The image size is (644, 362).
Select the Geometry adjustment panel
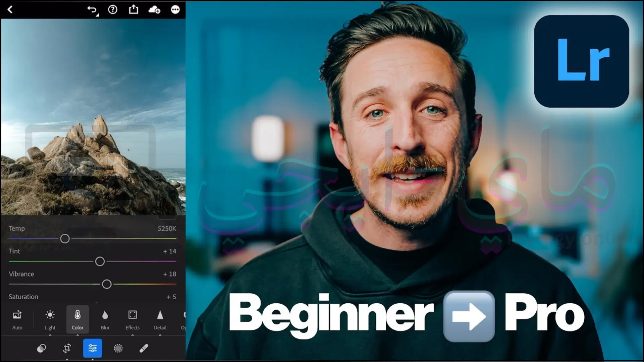coord(184,318)
